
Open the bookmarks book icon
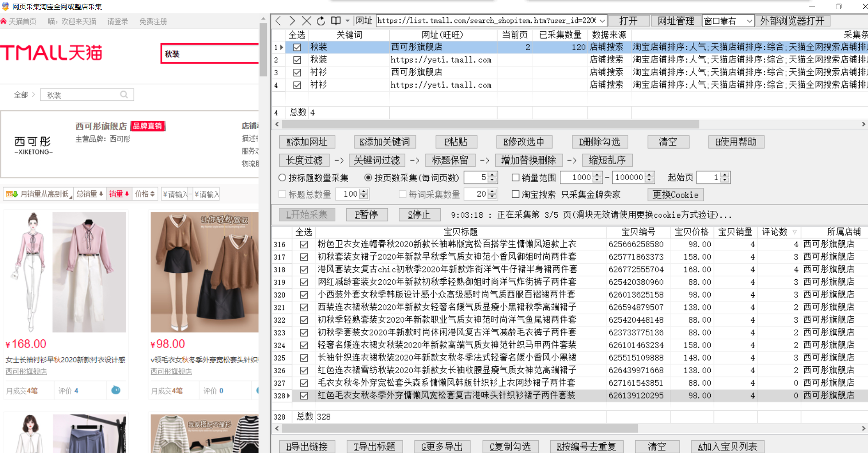[x=336, y=21]
